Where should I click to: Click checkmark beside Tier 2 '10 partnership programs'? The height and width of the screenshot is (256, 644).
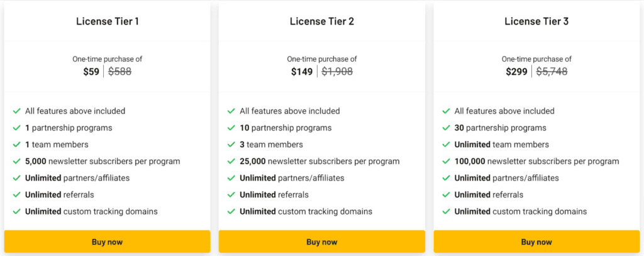231,128
